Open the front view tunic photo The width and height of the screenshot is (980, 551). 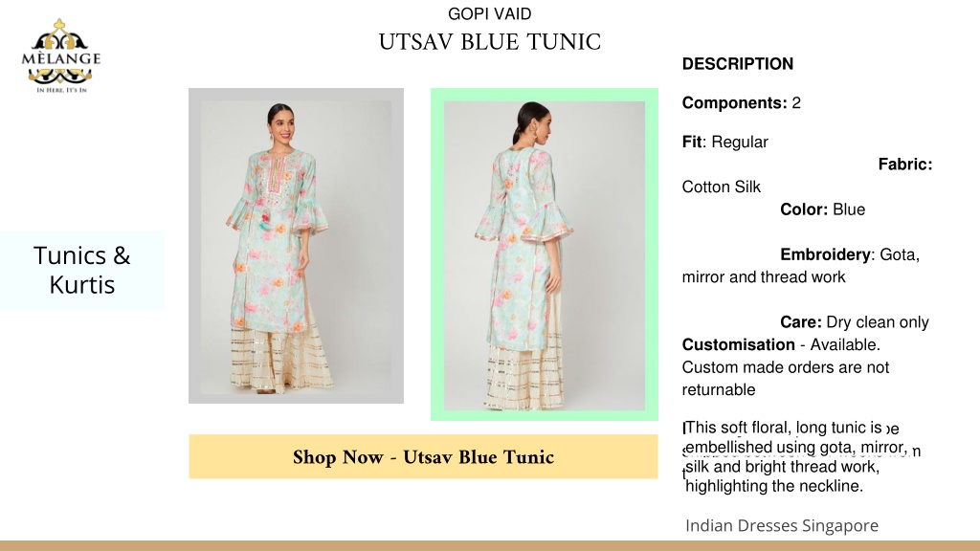(297, 246)
